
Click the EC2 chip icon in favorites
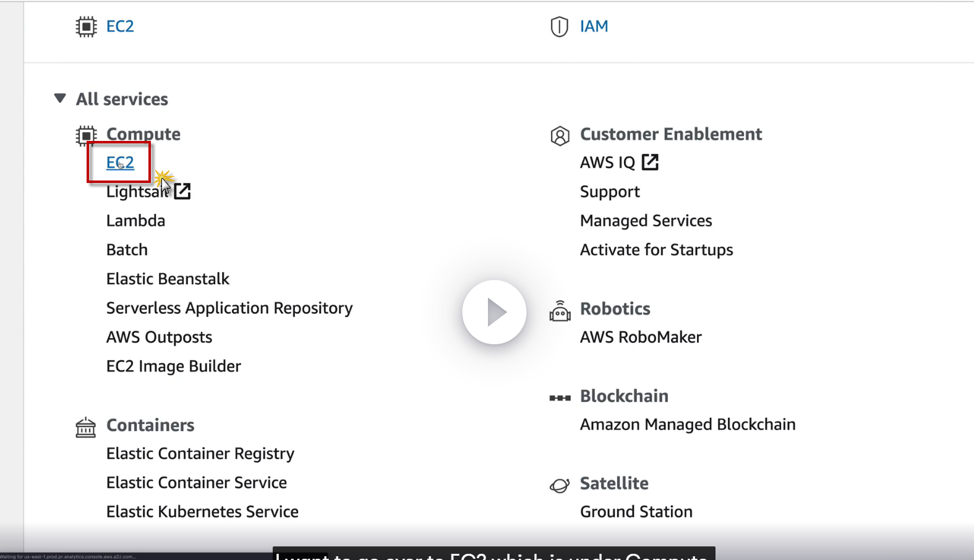pyautogui.click(x=86, y=27)
